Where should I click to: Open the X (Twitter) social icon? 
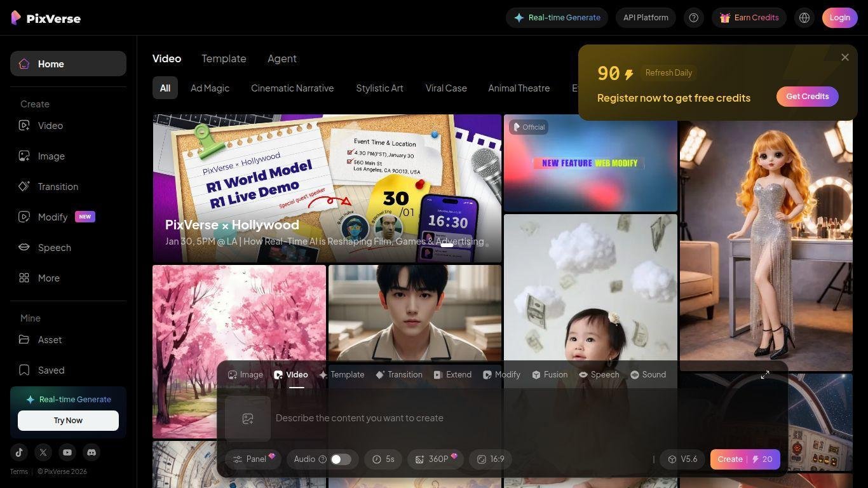click(43, 452)
